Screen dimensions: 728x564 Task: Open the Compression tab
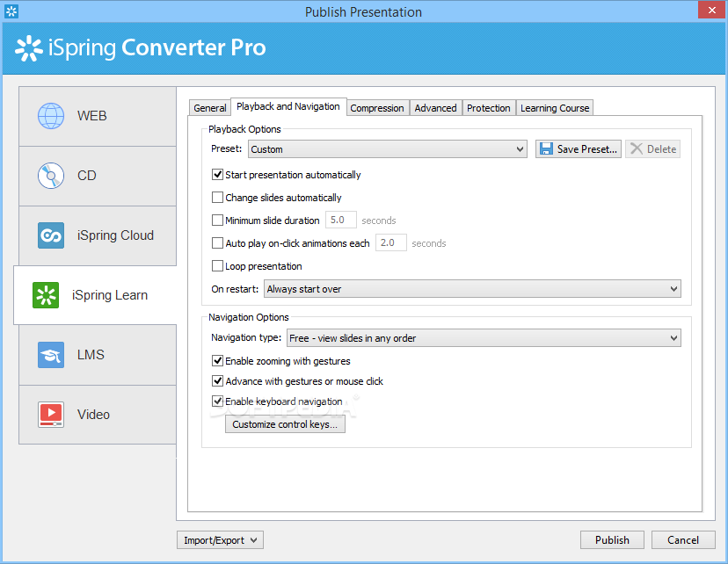377,108
